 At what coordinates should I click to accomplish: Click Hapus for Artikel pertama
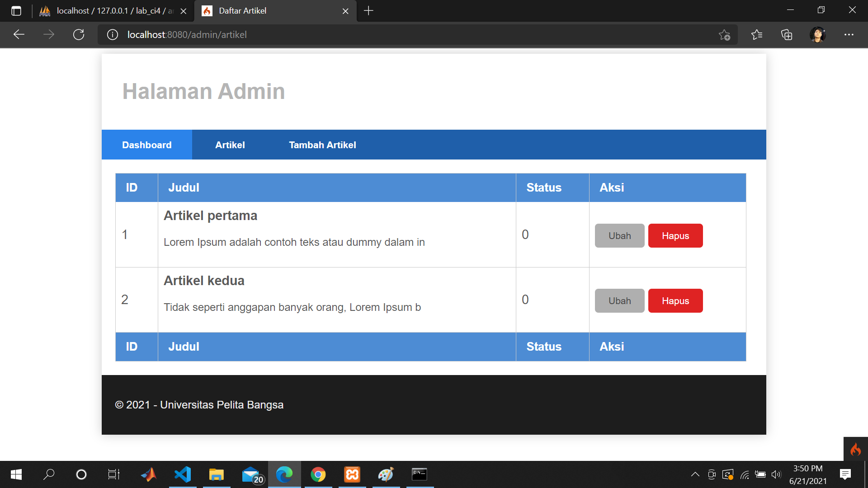pyautogui.click(x=675, y=235)
